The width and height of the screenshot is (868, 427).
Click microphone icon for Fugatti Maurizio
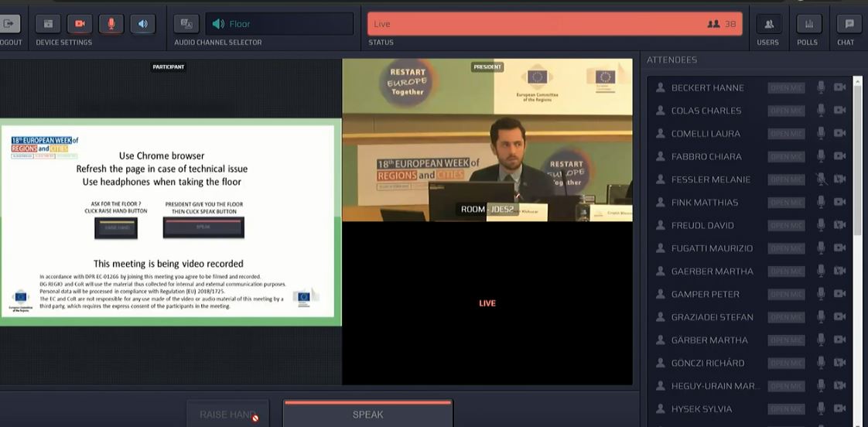(821, 248)
